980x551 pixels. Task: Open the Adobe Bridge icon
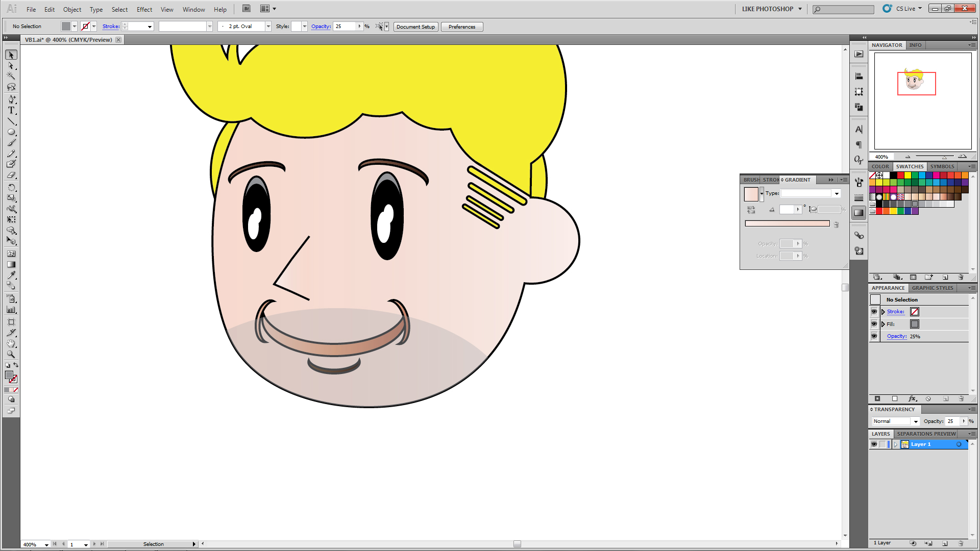[x=247, y=9]
